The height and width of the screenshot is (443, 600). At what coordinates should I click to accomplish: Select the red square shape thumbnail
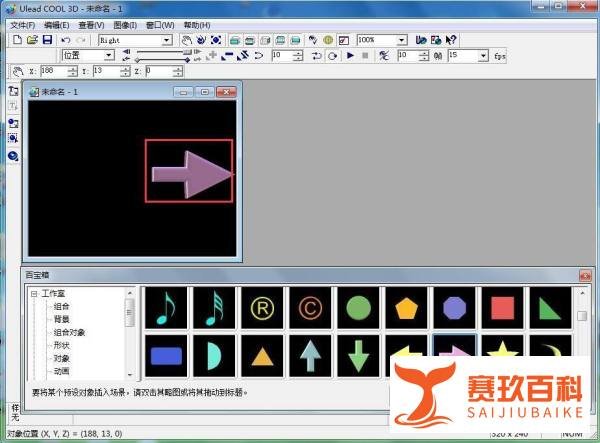coord(502,308)
